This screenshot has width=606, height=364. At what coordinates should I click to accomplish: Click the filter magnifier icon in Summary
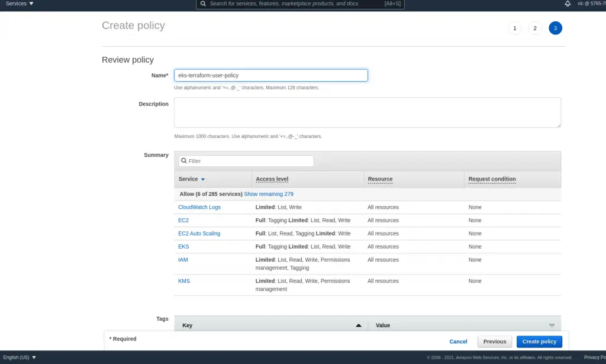pos(184,161)
